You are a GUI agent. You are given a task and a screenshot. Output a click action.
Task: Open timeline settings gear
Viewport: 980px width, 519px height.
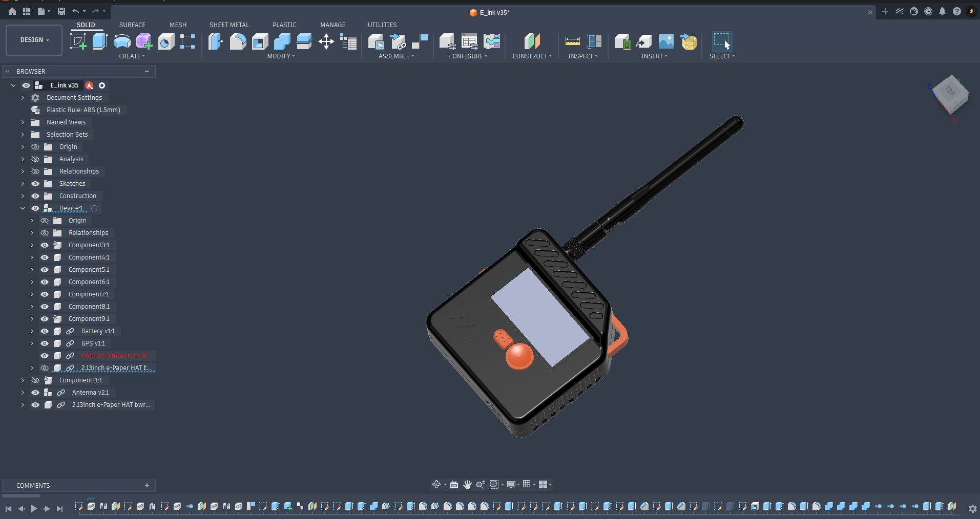click(972, 508)
